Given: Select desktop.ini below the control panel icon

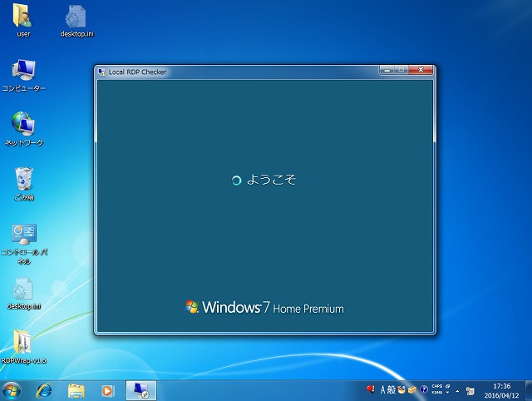Looking at the screenshot, I should (23, 290).
